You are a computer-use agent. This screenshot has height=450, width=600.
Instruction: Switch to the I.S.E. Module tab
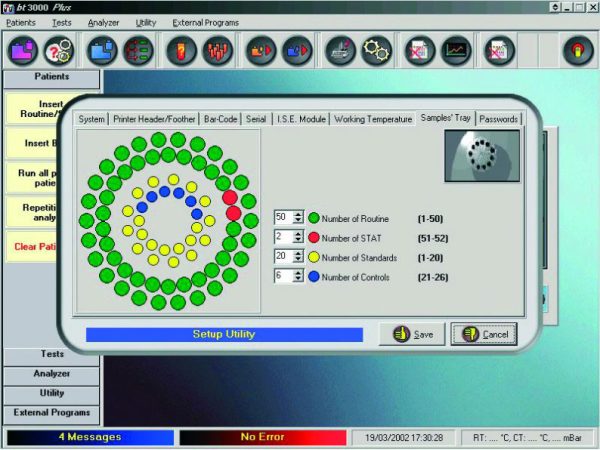click(x=301, y=119)
